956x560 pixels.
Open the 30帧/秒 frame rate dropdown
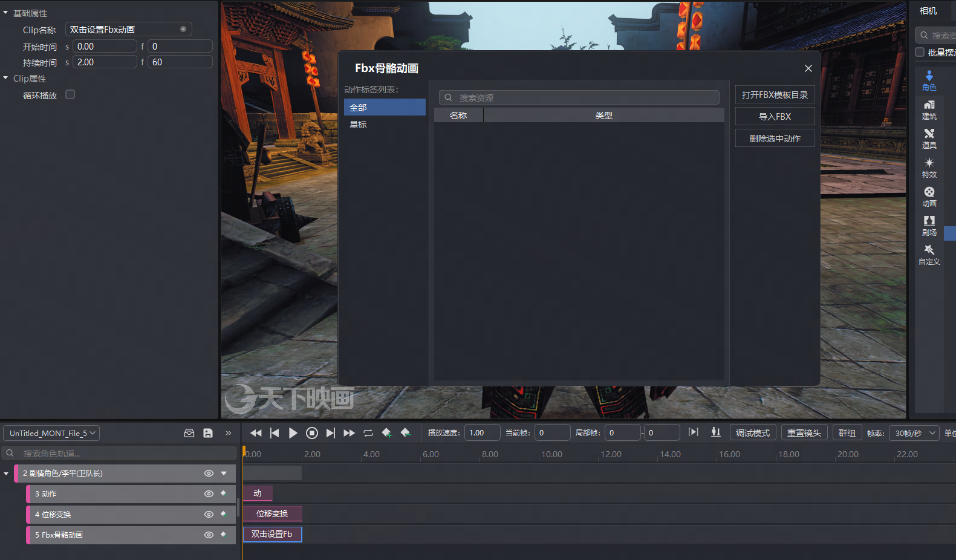915,433
